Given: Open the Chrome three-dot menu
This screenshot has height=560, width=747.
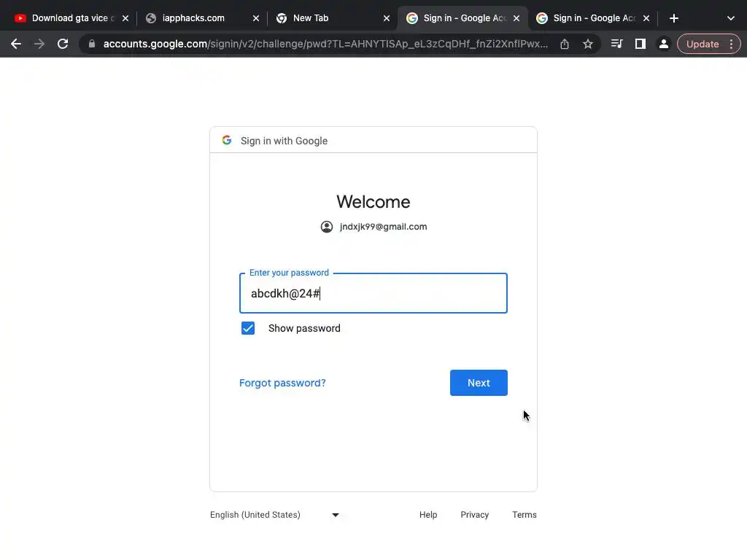Looking at the screenshot, I should coord(731,44).
